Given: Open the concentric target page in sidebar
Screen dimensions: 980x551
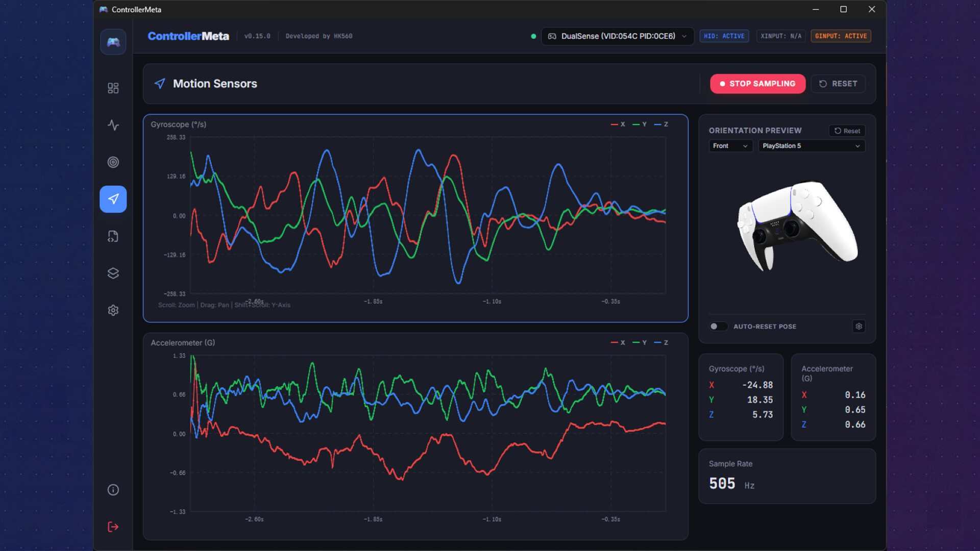Looking at the screenshot, I should (x=113, y=162).
